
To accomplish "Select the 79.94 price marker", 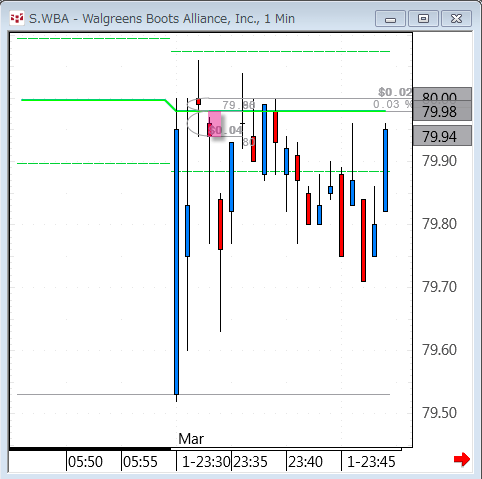I will 442,136.
